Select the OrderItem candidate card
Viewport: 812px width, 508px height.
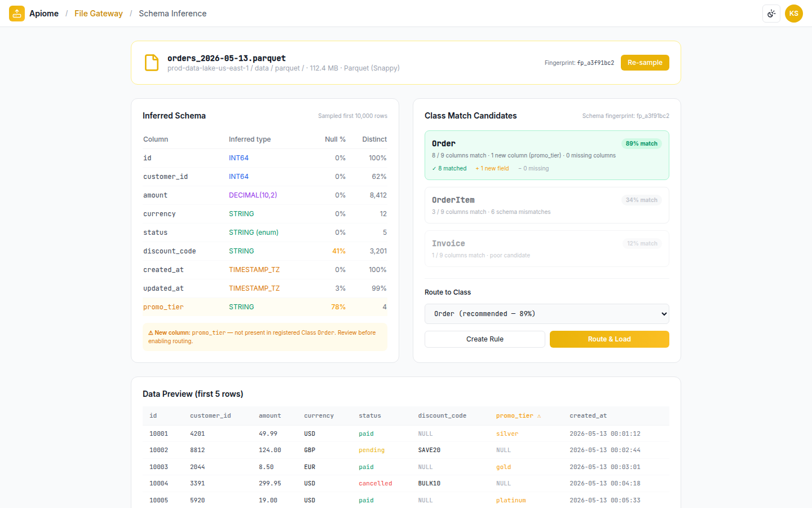547,205
